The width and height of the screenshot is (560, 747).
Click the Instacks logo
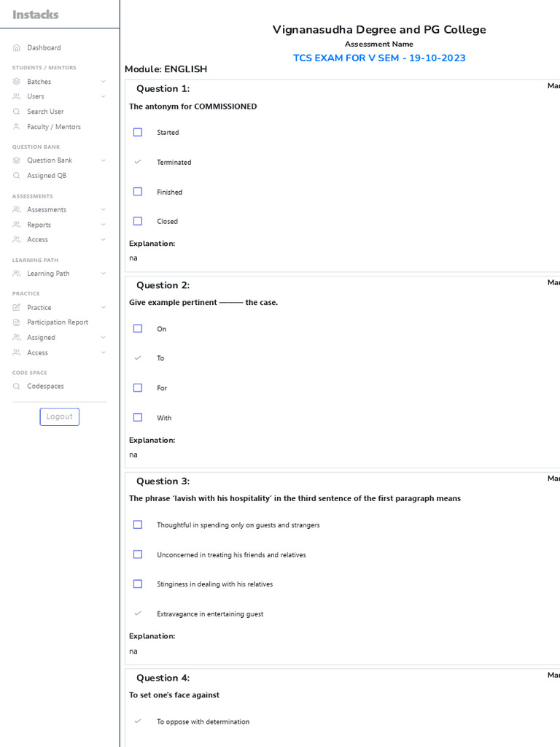[x=36, y=15]
